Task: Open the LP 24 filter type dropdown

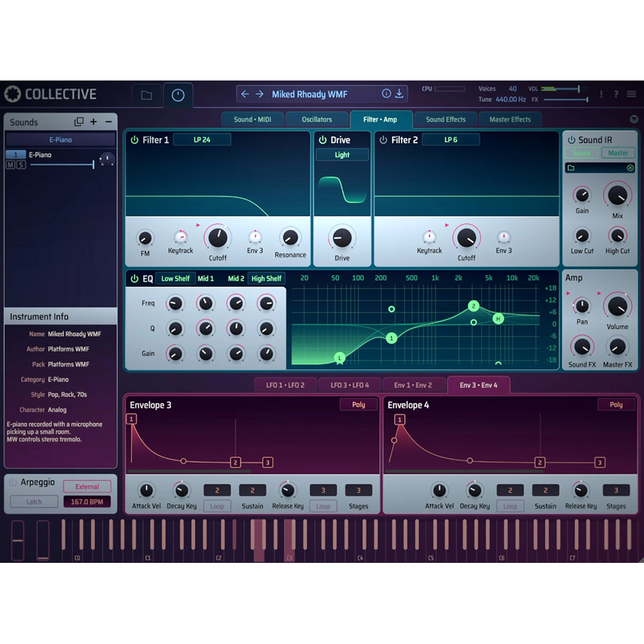Action: (202, 140)
